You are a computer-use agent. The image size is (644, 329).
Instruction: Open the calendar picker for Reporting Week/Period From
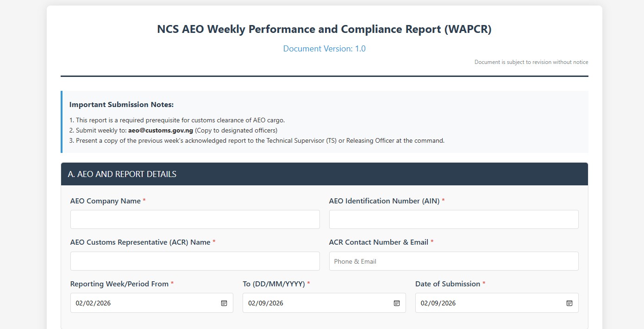point(224,303)
